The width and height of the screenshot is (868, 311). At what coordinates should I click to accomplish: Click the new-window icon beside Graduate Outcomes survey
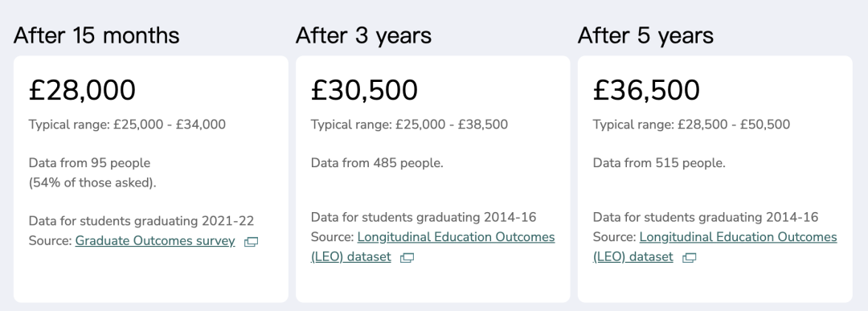point(252,242)
